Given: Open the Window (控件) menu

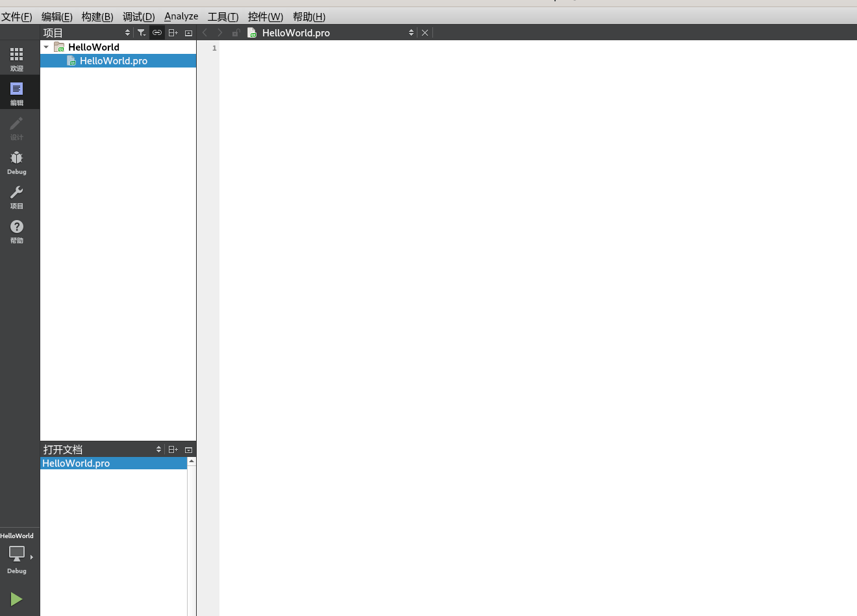Looking at the screenshot, I should [x=266, y=16].
